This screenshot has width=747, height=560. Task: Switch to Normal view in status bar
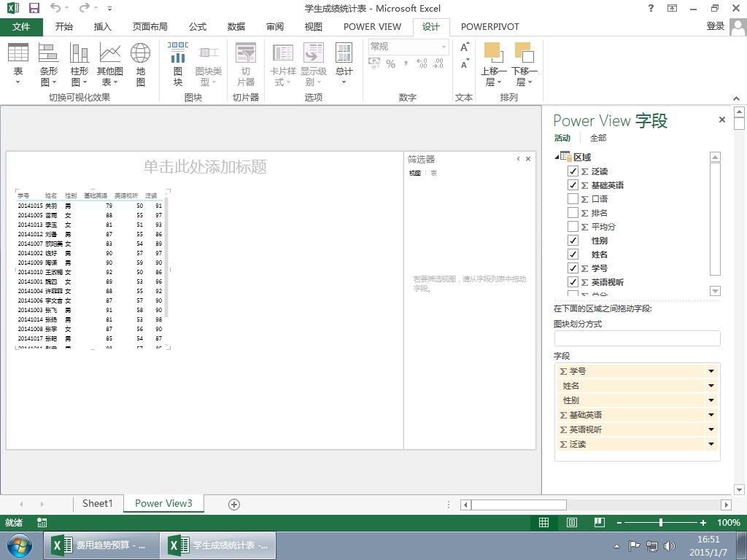pos(543,522)
